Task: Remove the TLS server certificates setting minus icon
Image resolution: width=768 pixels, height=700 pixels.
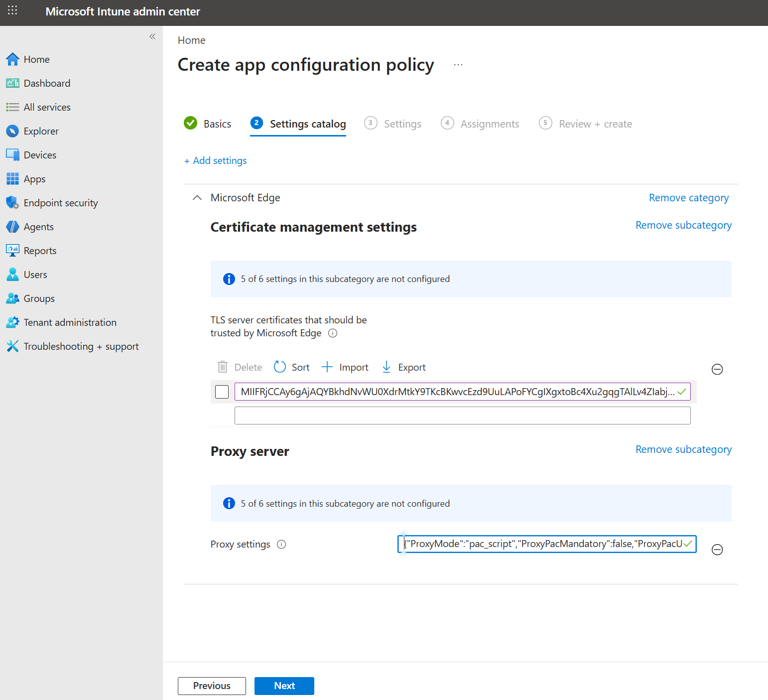Action: tap(717, 369)
